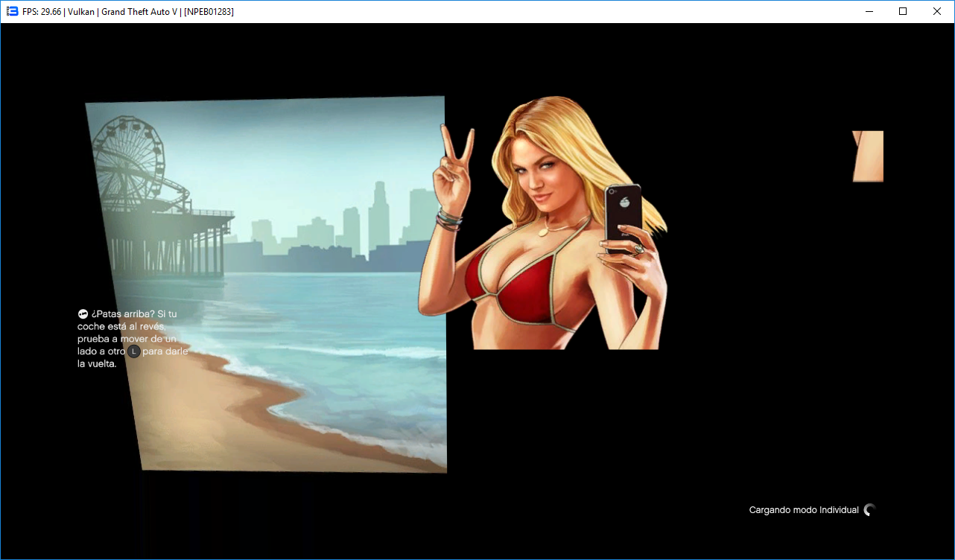Click the black smartphone the woman is holding
Image resolution: width=955 pixels, height=560 pixels.
(623, 218)
